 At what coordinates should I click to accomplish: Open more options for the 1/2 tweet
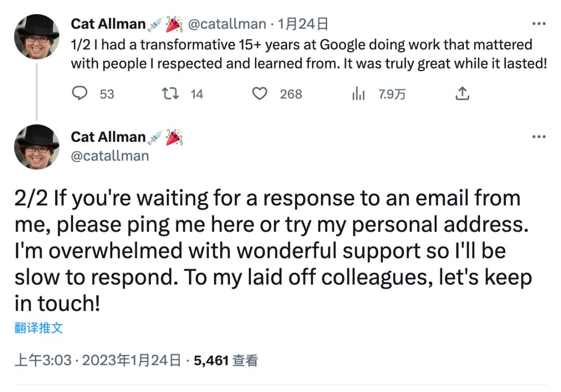point(539,24)
